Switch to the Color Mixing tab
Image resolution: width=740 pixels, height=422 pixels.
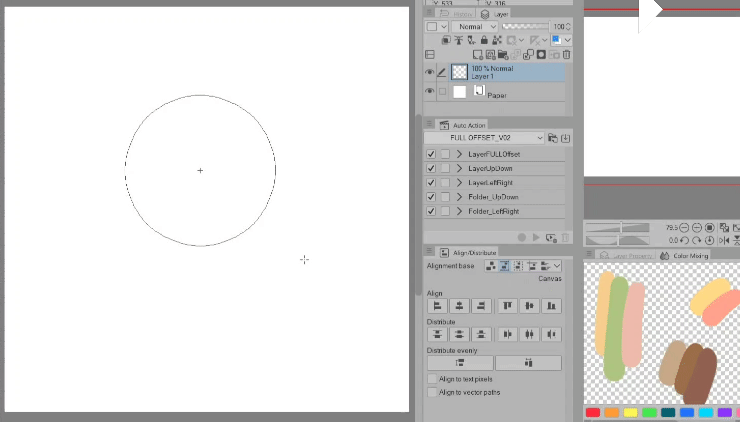[x=684, y=256]
